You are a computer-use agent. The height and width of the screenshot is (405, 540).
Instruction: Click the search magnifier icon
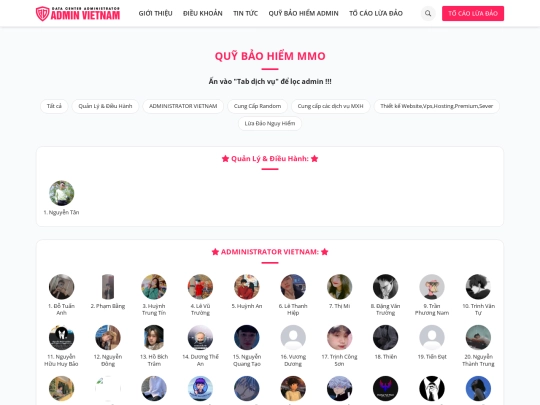(x=428, y=13)
